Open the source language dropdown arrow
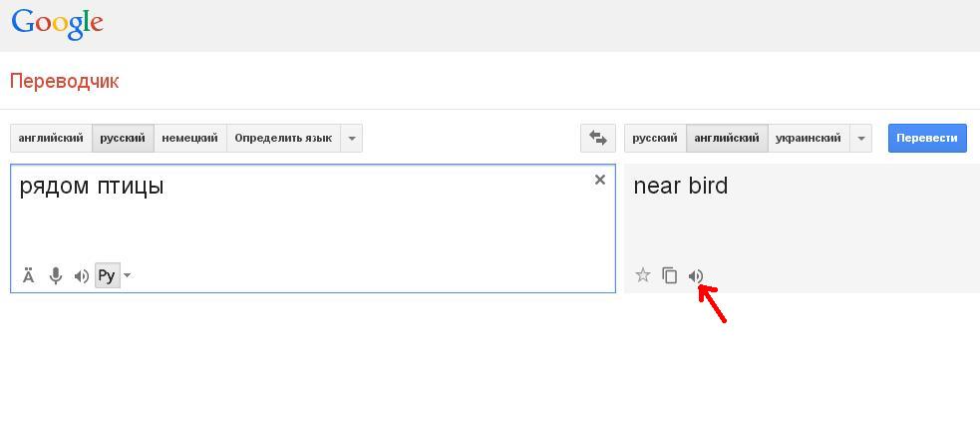980x425 pixels. point(351,138)
